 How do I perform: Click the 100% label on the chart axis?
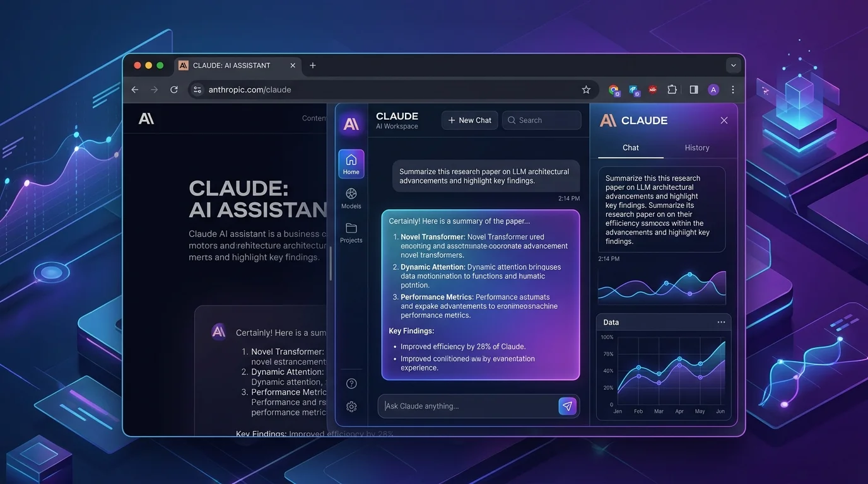(x=607, y=337)
